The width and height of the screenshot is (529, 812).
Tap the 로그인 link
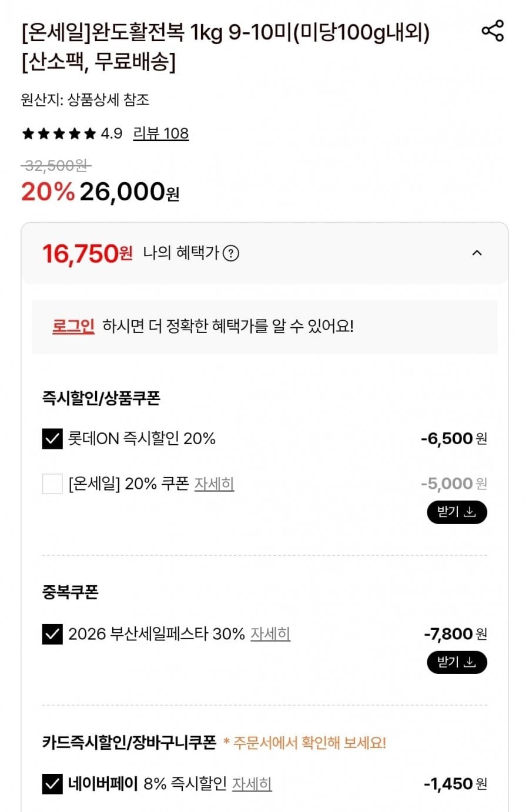point(73,326)
